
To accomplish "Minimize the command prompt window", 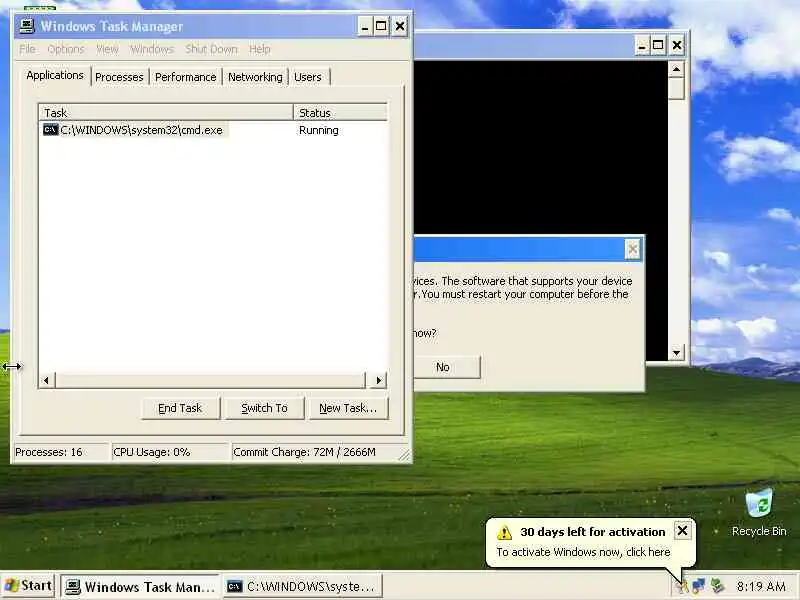I will point(642,45).
